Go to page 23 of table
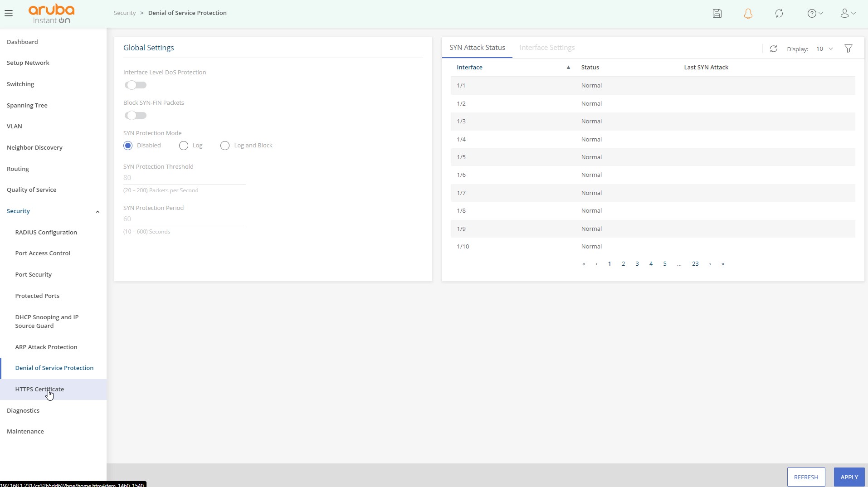 pyautogui.click(x=695, y=264)
